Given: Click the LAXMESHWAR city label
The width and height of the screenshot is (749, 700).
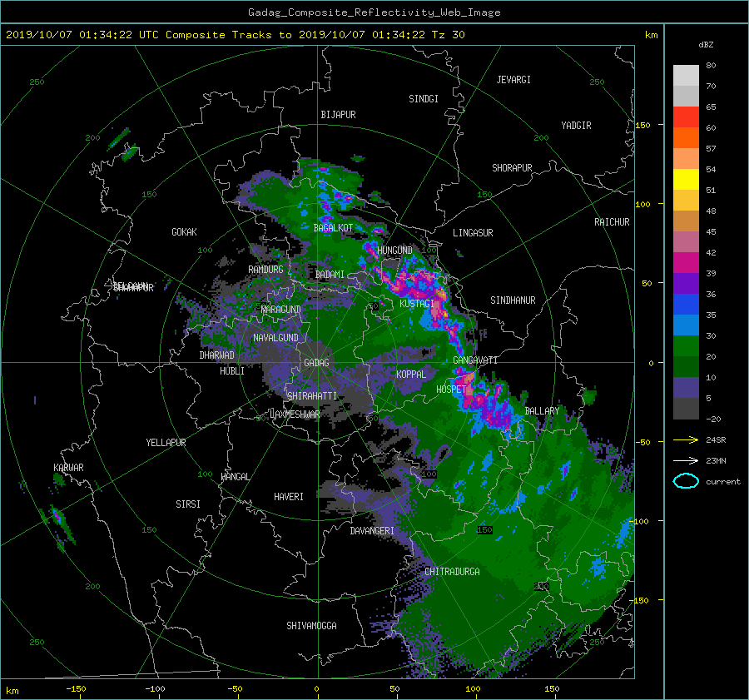Looking at the screenshot, I should coord(295,415).
